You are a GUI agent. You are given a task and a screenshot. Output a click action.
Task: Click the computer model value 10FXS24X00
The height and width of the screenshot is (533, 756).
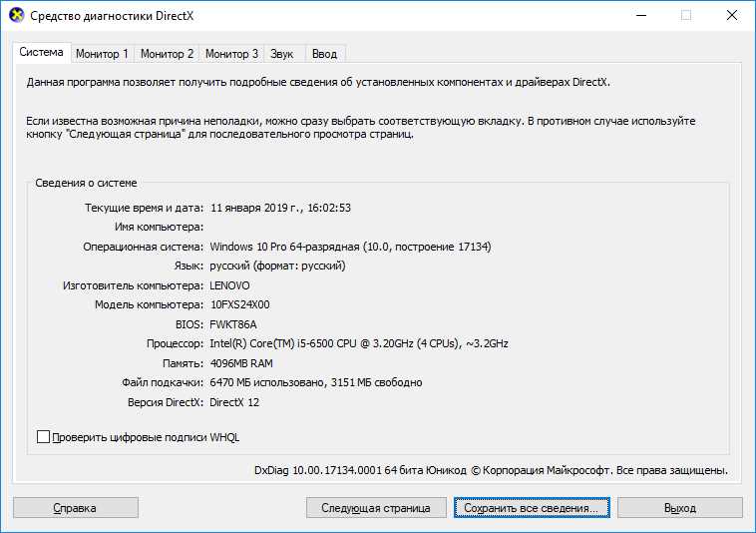(240, 304)
